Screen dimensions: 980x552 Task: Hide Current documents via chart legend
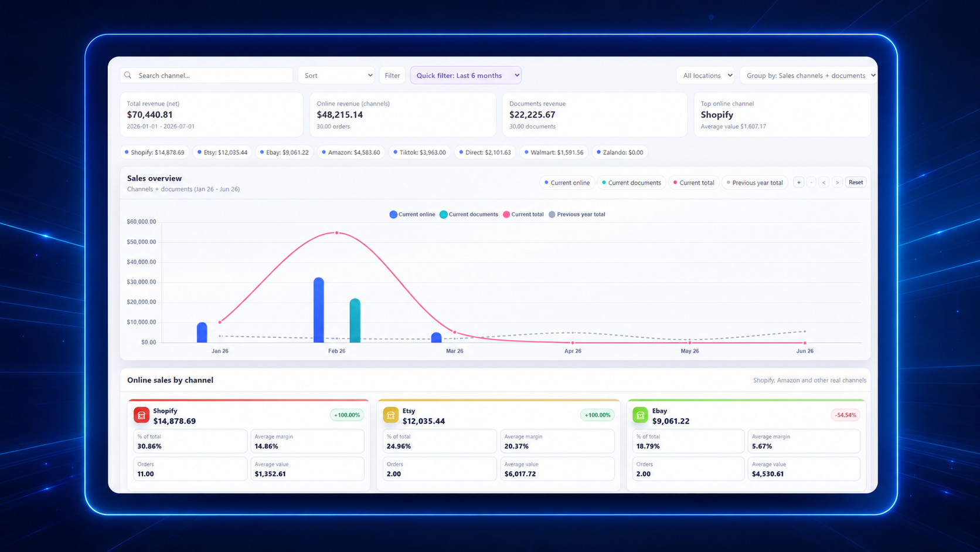(x=469, y=215)
